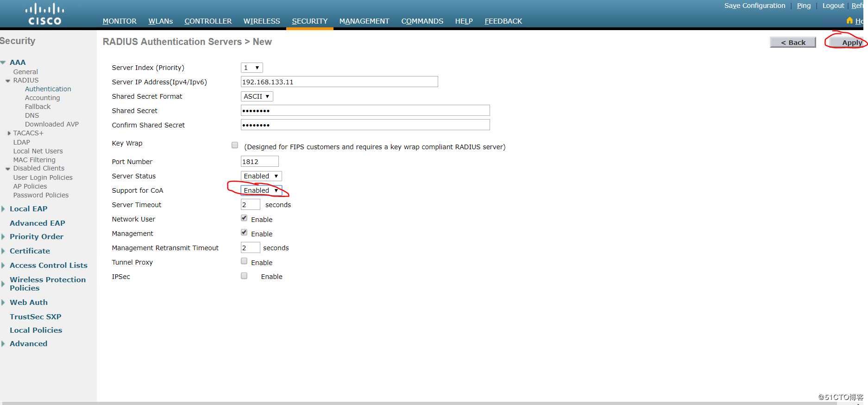The width and height of the screenshot is (868, 405).
Task: Expand the Web Auth section arrow
Action: point(3,302)
